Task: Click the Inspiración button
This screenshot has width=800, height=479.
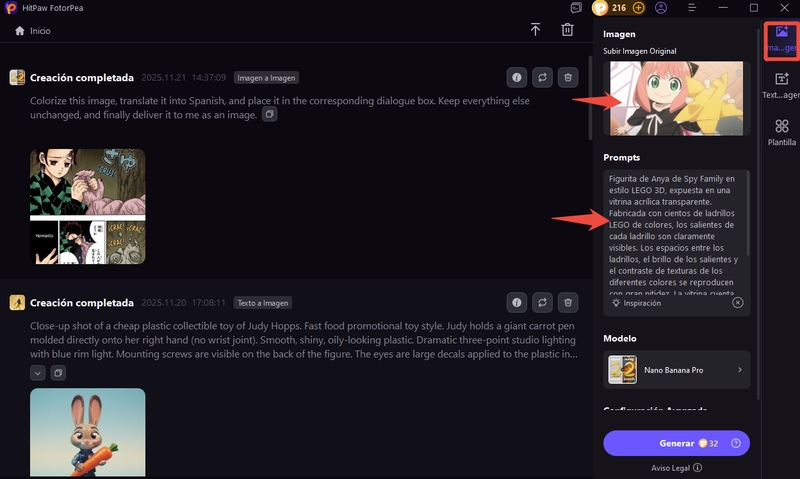Action: pyautogui.click(x=636, y=302)
